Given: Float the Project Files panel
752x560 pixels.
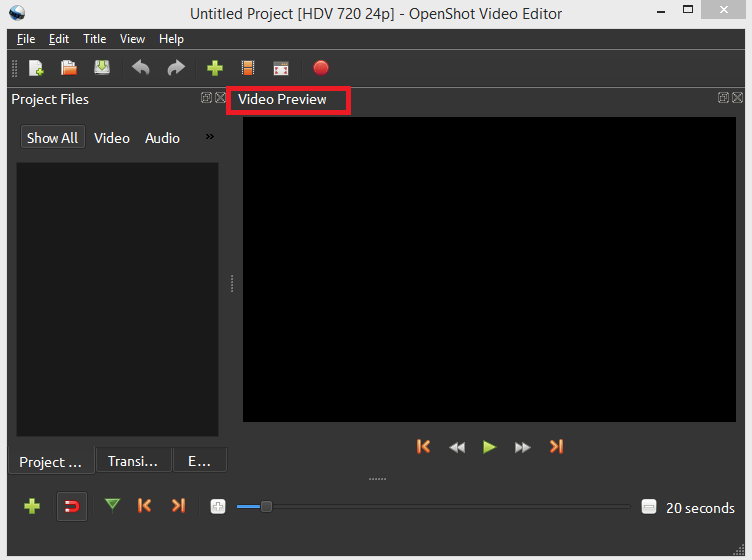Looking at the screenshot, I should [x=206, y=98].
